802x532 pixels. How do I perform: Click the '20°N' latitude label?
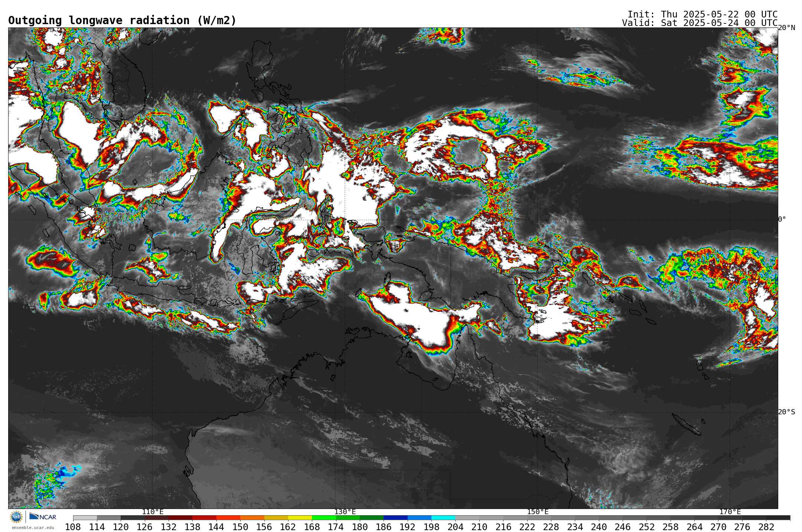pyautogui.click(x=787, y=28)
